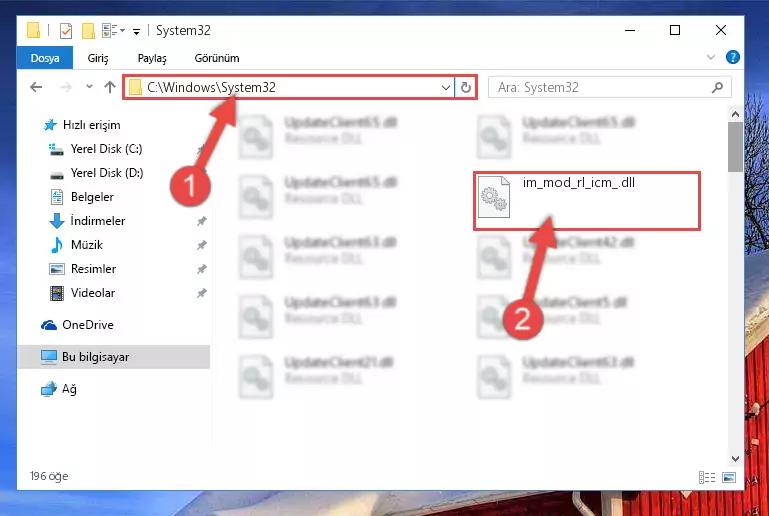The width and height of the screenshot is (769, 516).
Task: Click the Hızlı erişim star icon
Action: tap(50, 125)
